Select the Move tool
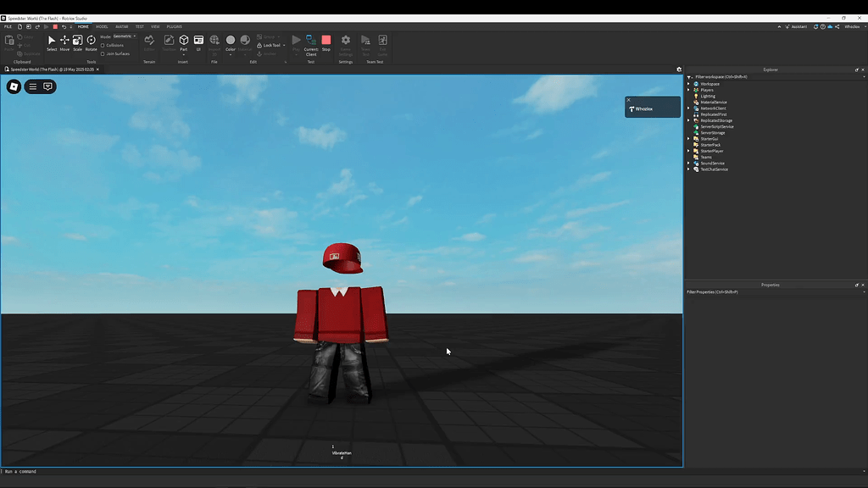Viewport: 868px width, 488px height. tap(64, 40)
